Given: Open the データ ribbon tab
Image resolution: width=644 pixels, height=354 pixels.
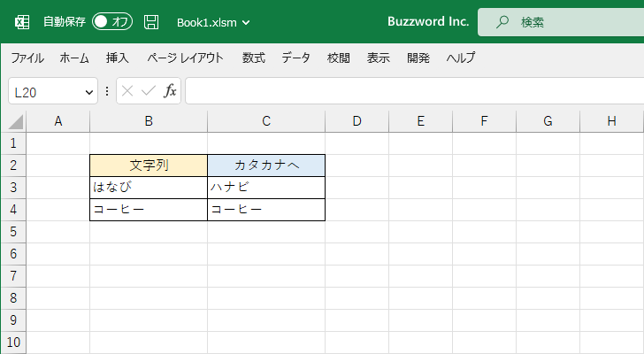Looking at the screenshot, I should click(295, 58).
